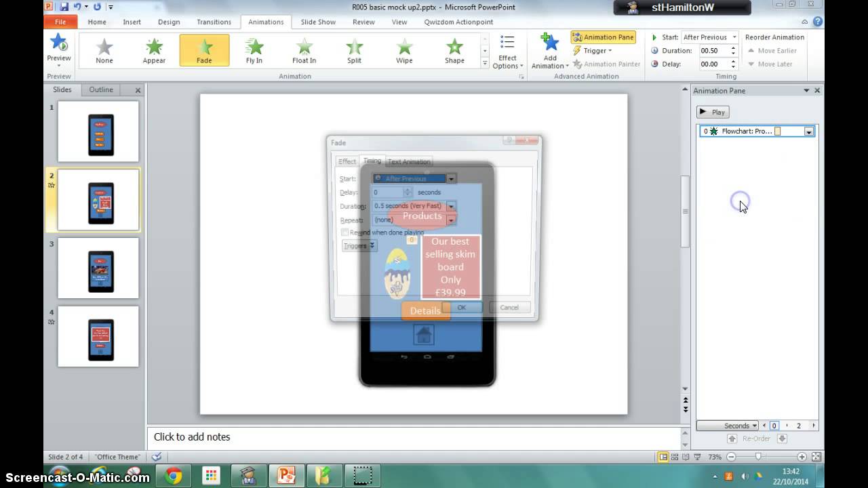Open the Effect Options menu
Image resolution: width=868 pixels, height=488 pixels.
(507, 52)
